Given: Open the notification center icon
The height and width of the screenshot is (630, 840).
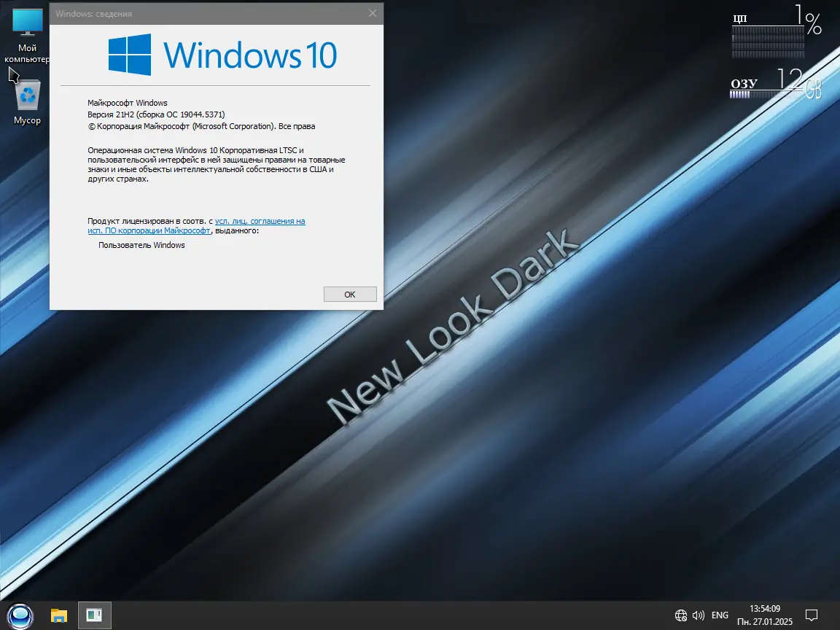Looking at the screenshot, I should [x=812, y=615].
